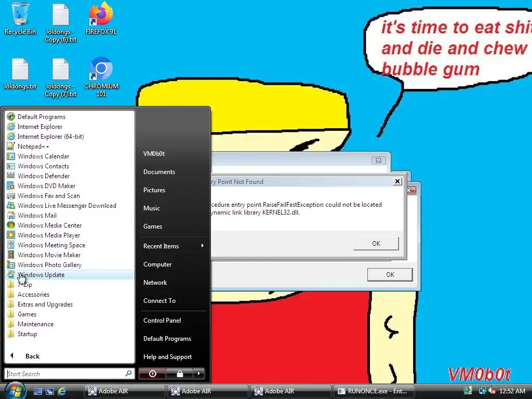532x399 pixels.
Task: Open the Recycle Bin desktop icon
Action: (x=20, y=19)
